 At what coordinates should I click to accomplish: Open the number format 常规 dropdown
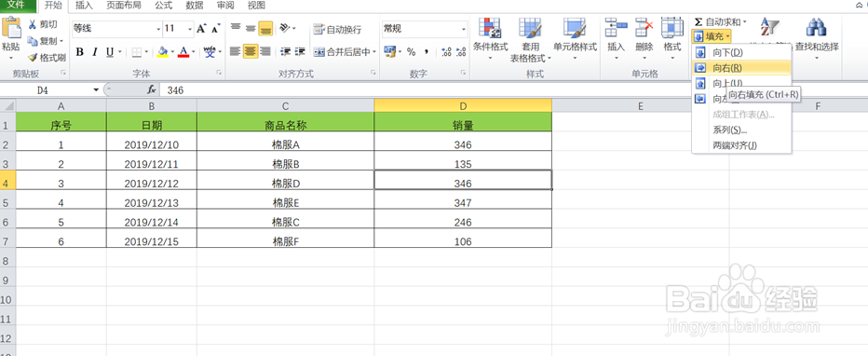point(464,28)
